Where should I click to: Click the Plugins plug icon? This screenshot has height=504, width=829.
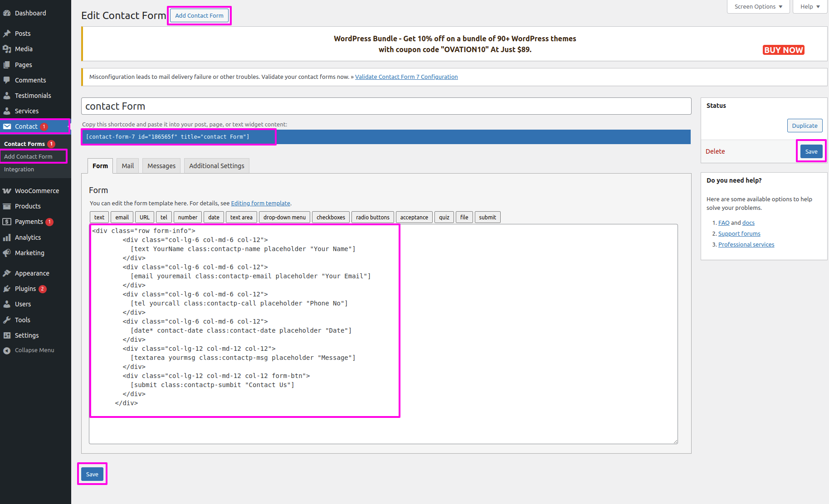7,289
